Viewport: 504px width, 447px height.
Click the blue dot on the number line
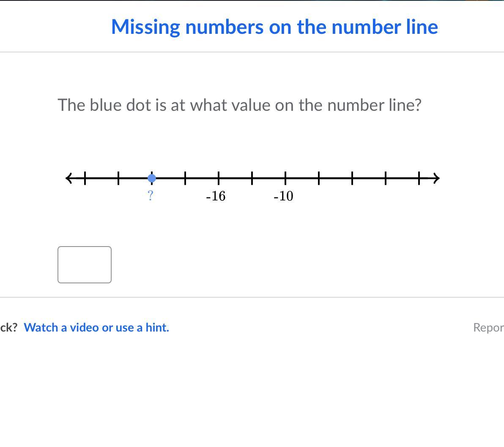point(152,178)
